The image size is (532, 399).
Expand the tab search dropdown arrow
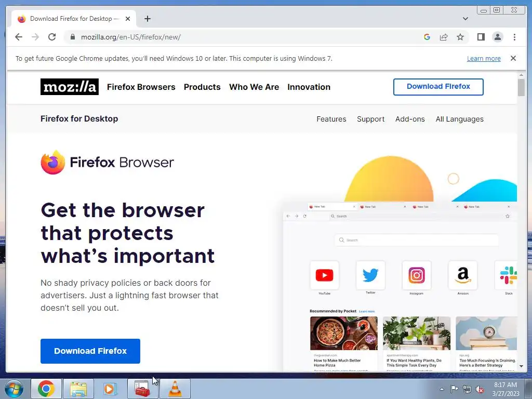[x=465, y=19]
